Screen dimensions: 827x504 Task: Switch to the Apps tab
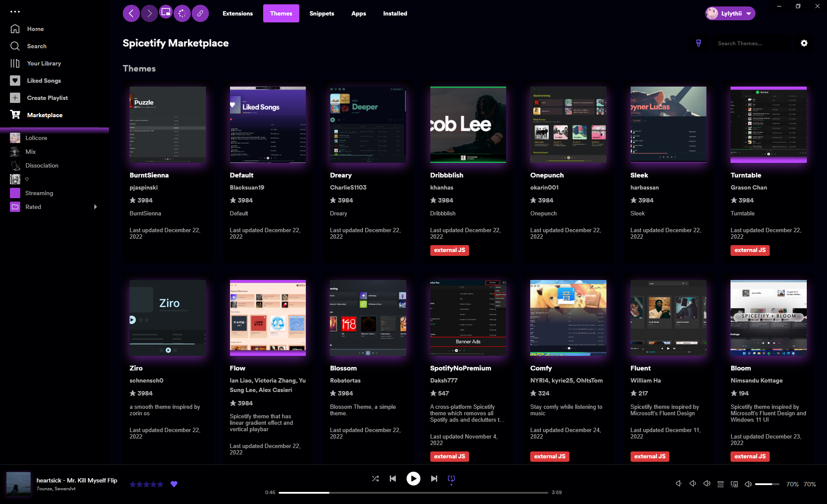pos(359,13)
